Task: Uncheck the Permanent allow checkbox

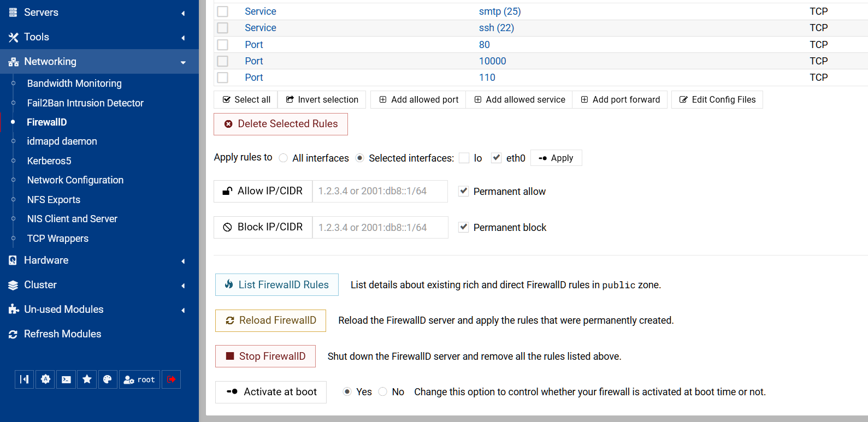Action: point(464,191)
